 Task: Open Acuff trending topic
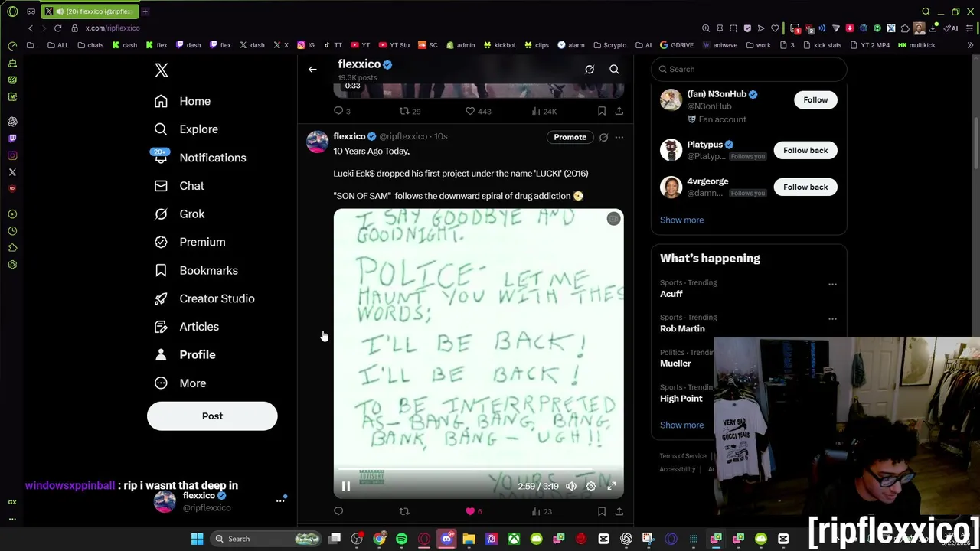point(671,294)
